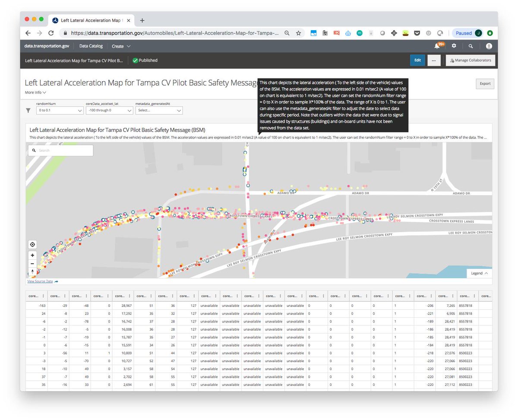Open settings via the gear icon
The height and width of the screenshot is (420, 518).
pyautogui.click(x=455, y=46)
